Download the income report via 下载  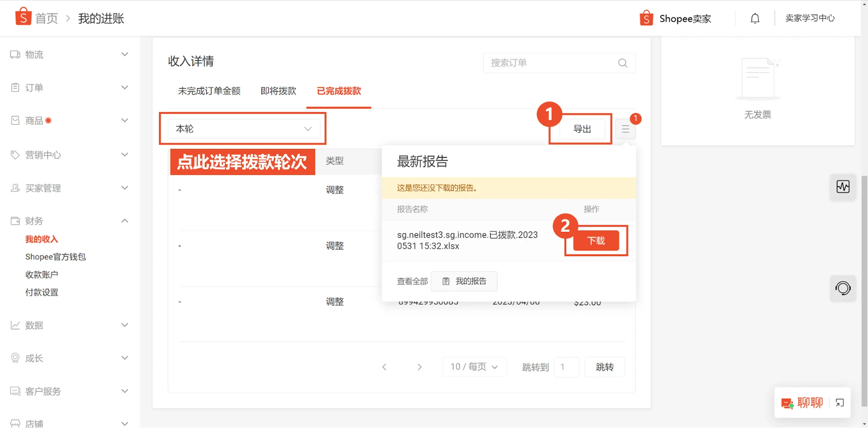point(596,241)
